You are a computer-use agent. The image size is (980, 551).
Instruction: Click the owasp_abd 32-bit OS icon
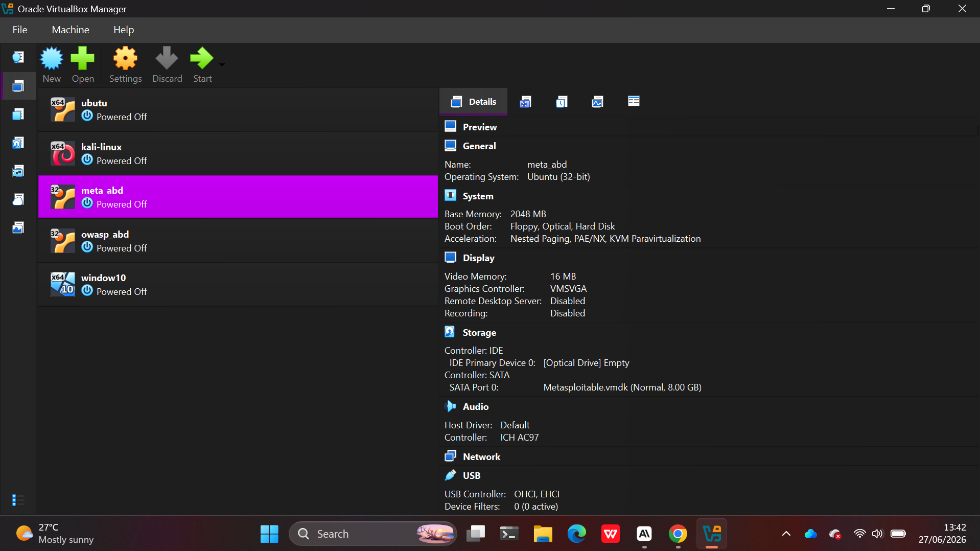(63, 241)
